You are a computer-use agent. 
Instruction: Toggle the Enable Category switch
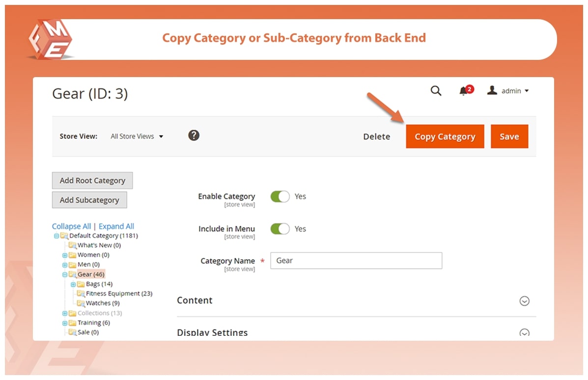[x=280, y=197]
